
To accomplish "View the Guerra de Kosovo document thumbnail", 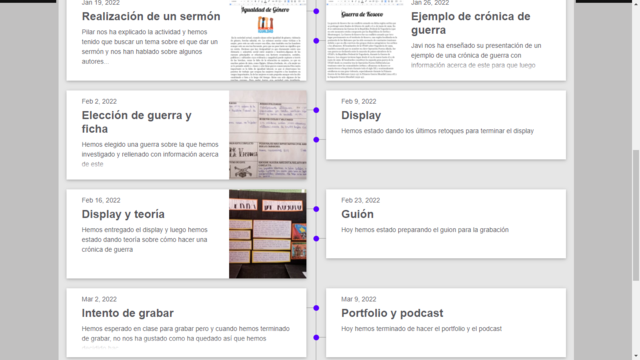I will pos(364,40).
